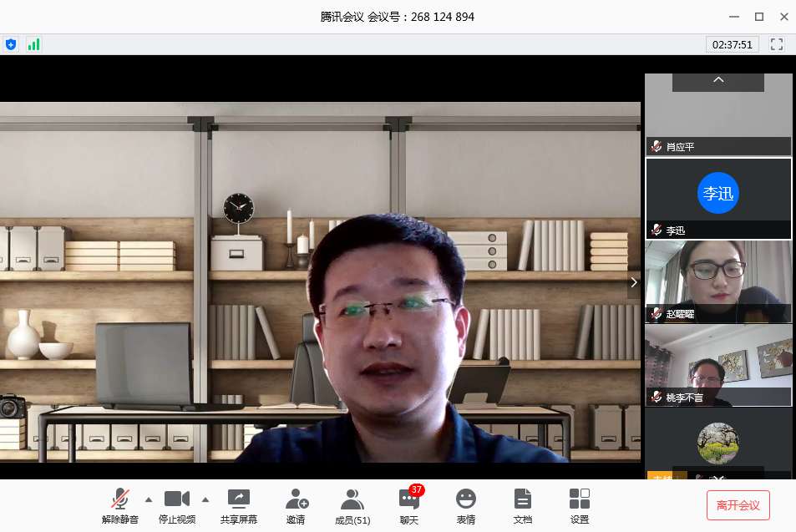Unmute the microphone (解除静音)

pyautogui.click(x=120, y=506)
